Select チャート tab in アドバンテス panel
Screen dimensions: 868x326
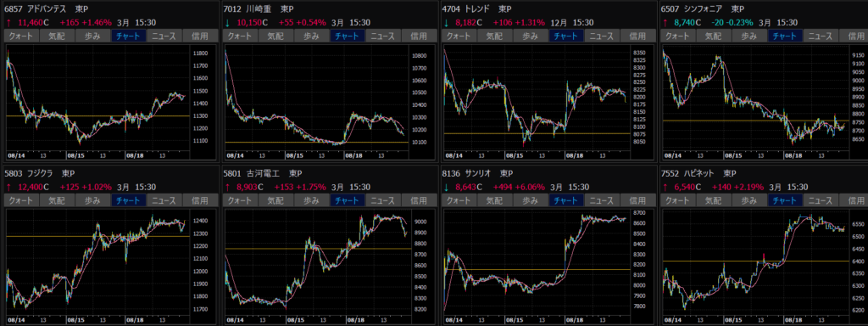(x=129, y=36)
